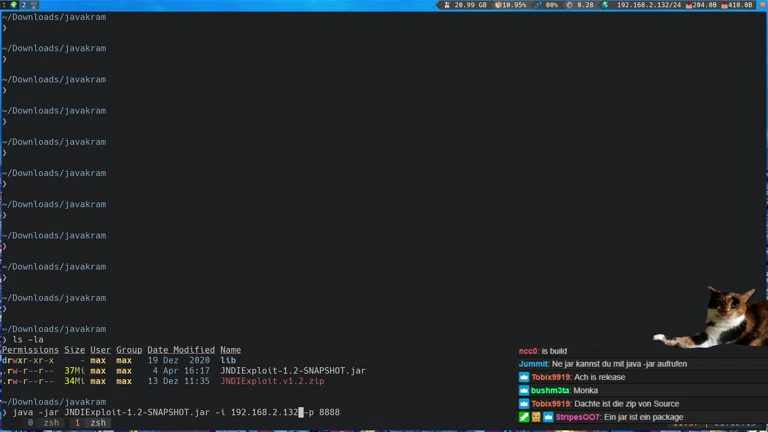Click the green sword moderator badge of StripesOO7
Screen dimensions: 768x432
(x=524, y=417)
